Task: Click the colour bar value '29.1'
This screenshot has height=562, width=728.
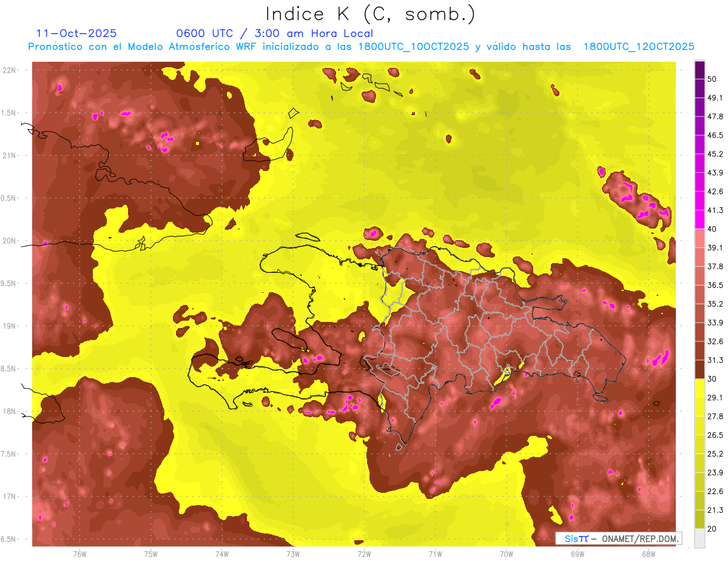Action: (715, 398)
